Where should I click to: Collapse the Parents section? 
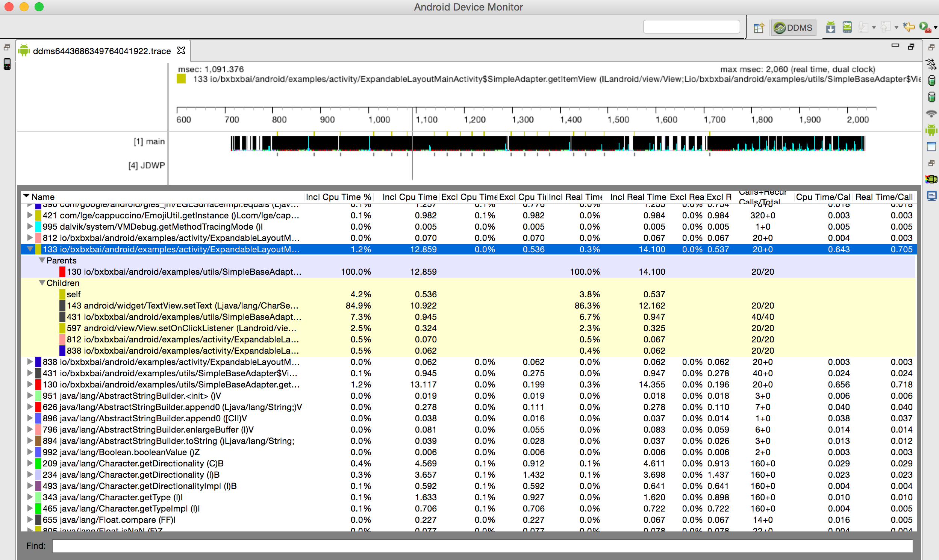point(42,260)
